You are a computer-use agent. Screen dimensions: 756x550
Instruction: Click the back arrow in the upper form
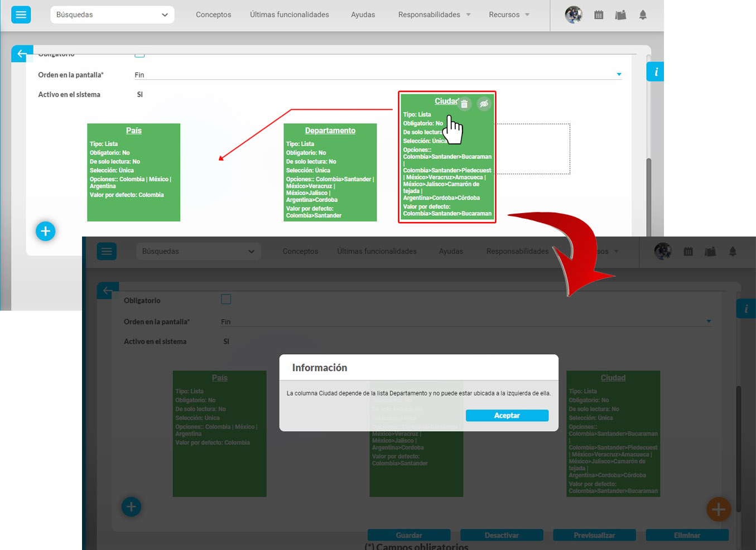22,54
